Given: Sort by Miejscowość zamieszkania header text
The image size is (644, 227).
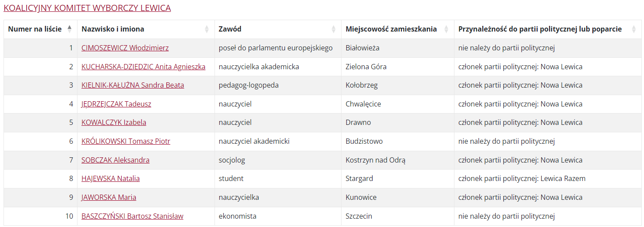Looking at the screenshot, I should 391,29.
